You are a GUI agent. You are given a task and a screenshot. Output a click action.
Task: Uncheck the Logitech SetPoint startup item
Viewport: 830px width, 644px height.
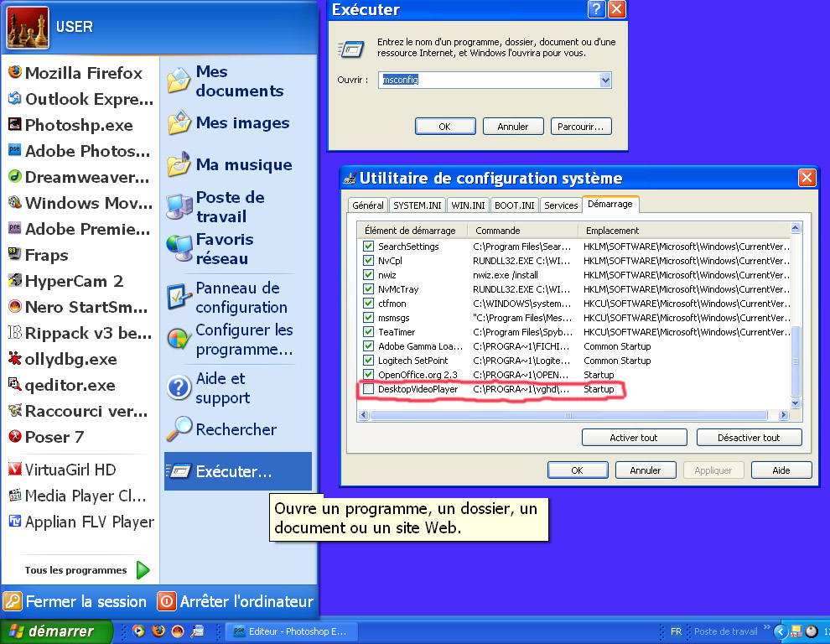[368, 361]
